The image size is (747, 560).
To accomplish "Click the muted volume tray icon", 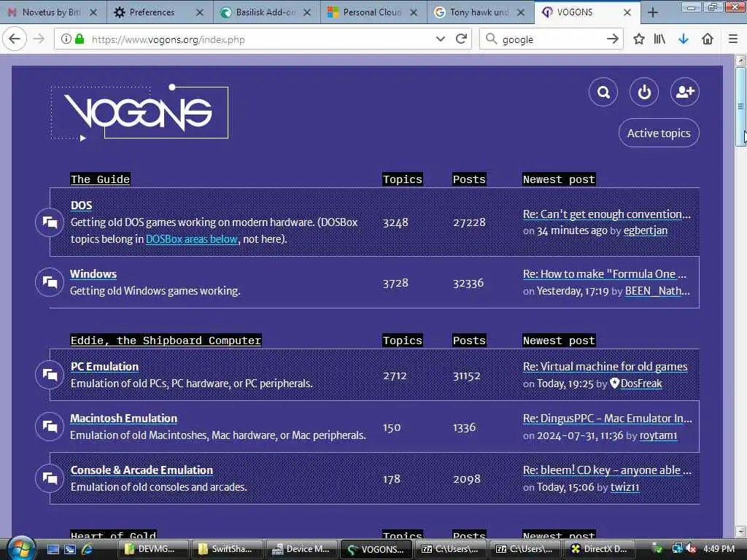I will pos(691,549).
